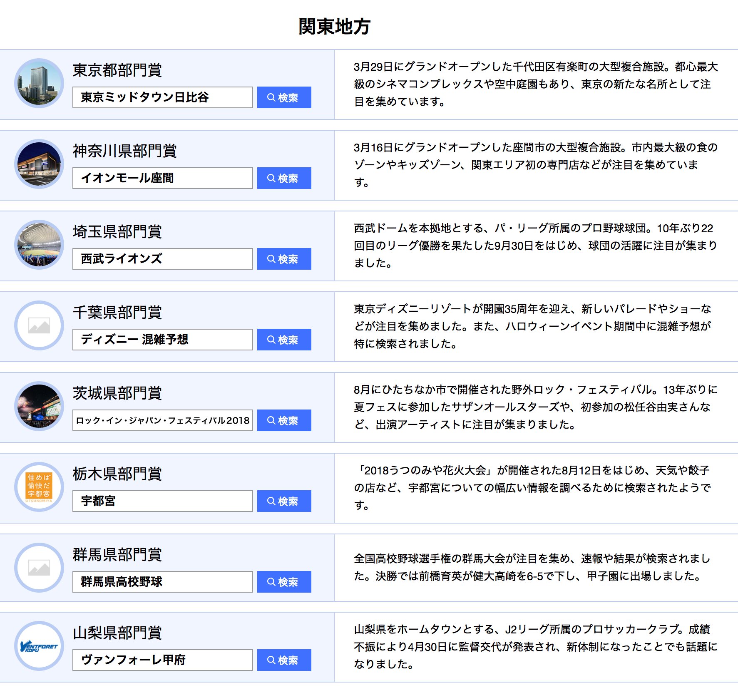Click the placeholder image icon for 群馬県部門賞

39,568
